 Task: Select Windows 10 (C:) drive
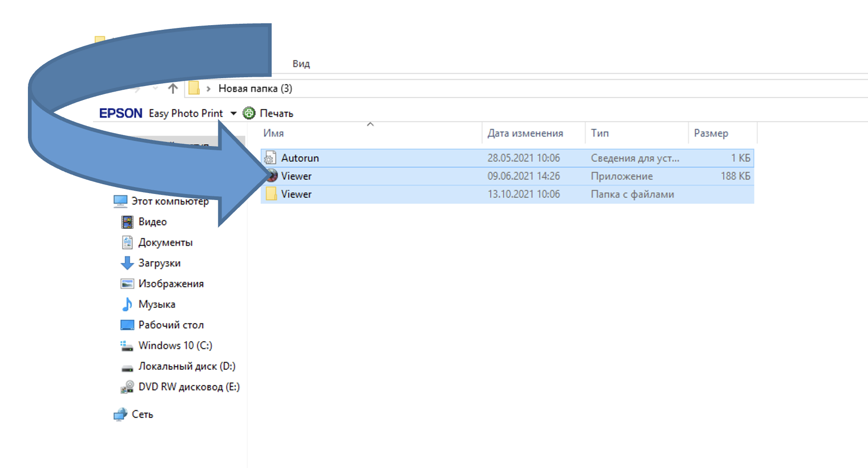[x=175, y=346]
